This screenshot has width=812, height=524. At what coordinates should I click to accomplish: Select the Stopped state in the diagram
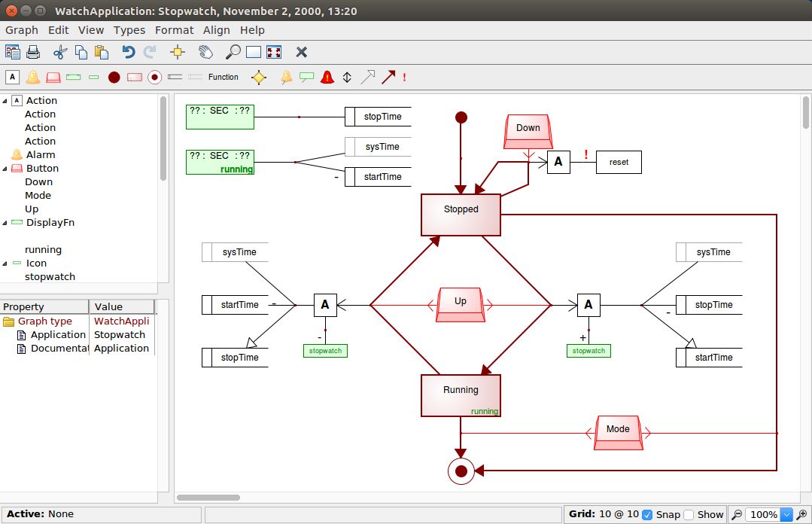click(461, 214)
